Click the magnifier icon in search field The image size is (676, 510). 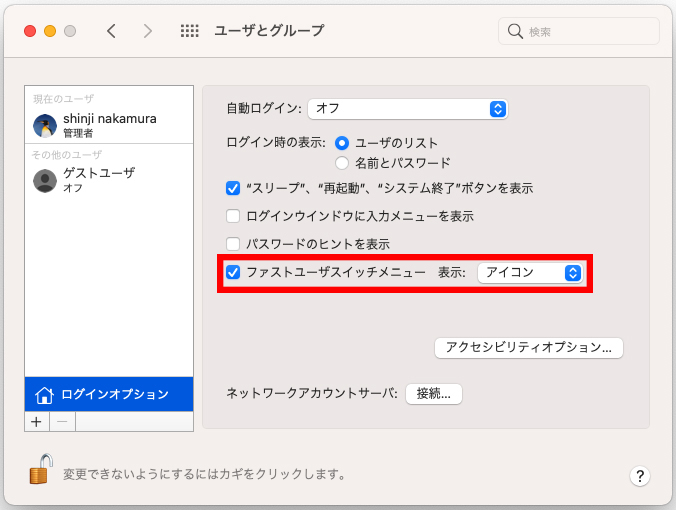pos(515,31)
